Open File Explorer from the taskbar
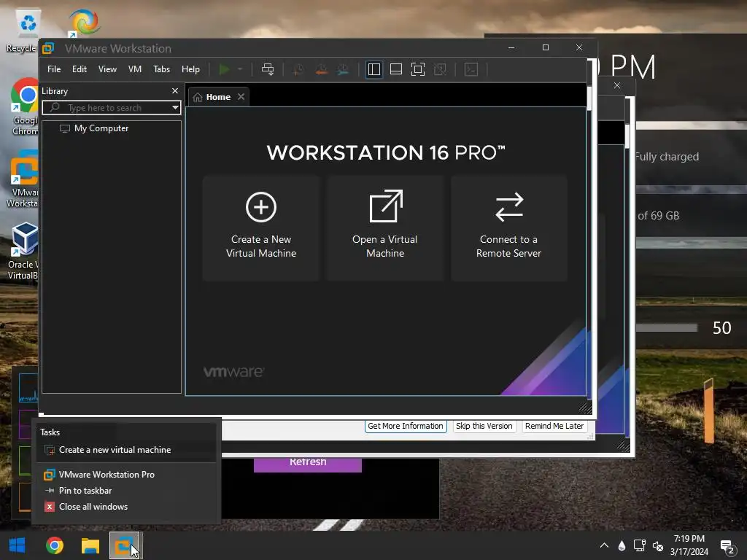 tap(90, 545)
